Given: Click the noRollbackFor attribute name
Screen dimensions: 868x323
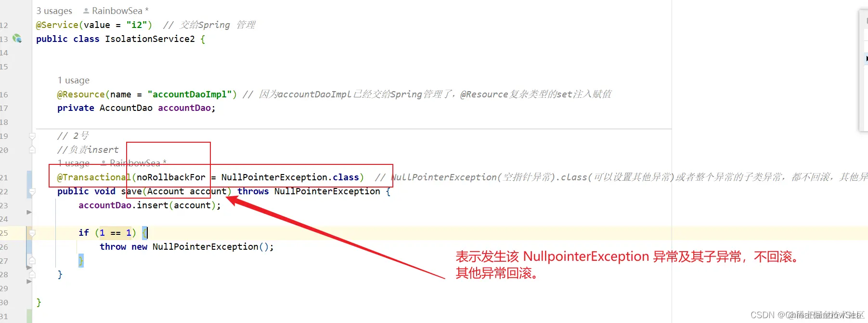Looking at the screenshot, I should 171,177.
